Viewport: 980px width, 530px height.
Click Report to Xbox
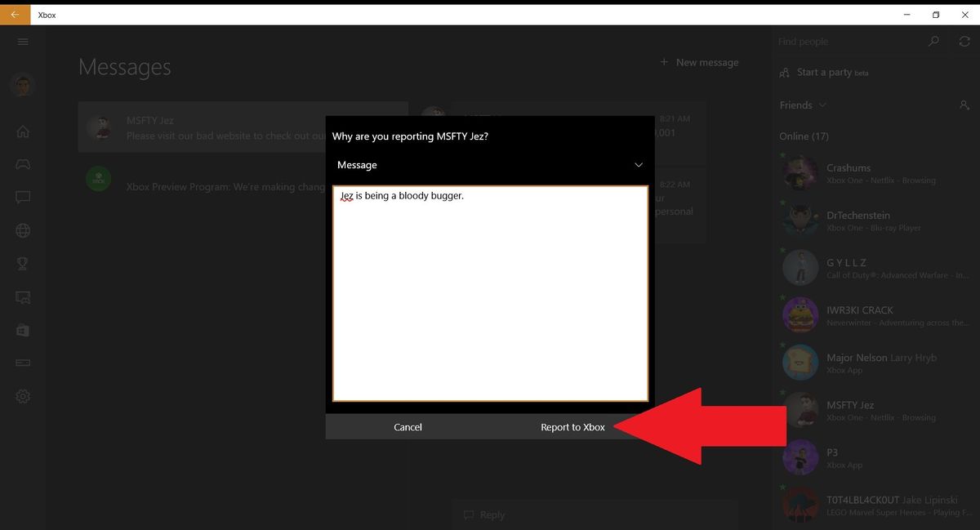click(572, 426)
